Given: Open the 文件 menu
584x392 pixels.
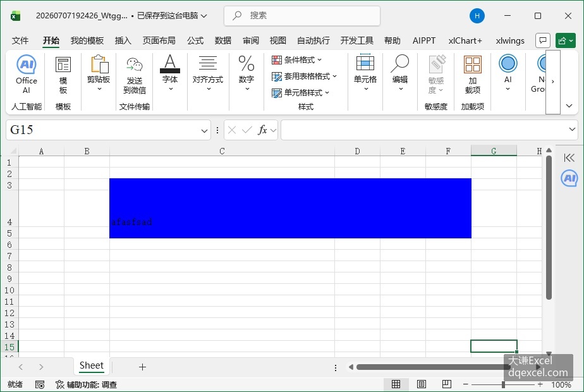Looking at the screenshot, I should coord(20,40).
